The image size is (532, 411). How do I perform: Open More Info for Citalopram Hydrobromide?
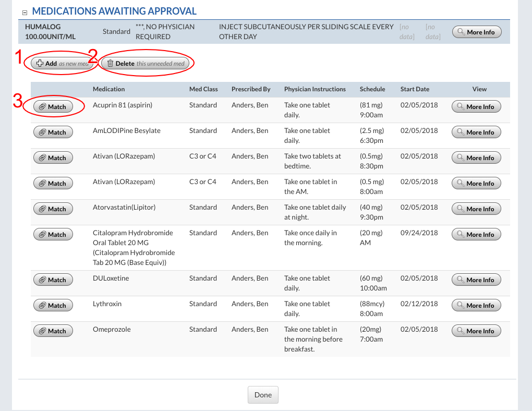pyautogui.click(x=476, y=234)
